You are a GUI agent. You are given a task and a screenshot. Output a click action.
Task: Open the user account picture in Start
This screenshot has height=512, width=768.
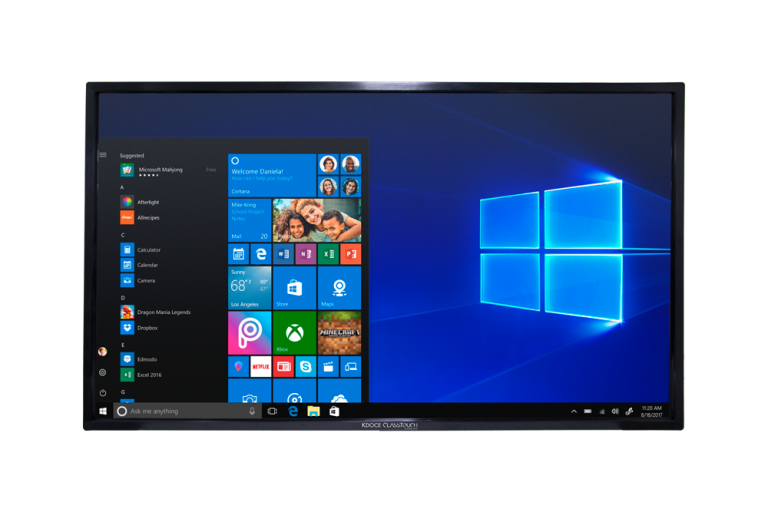[102, 351]
